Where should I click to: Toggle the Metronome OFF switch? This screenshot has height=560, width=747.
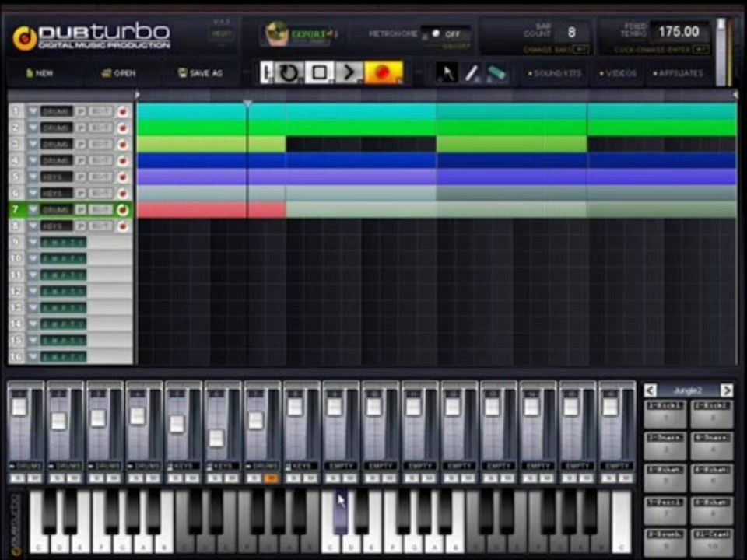[445, 34]
